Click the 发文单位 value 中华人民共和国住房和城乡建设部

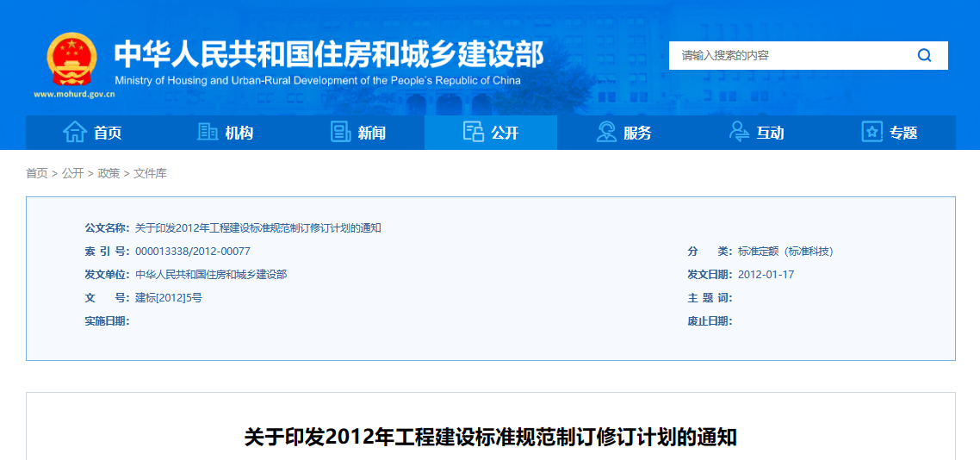click(x=211, y=275)
